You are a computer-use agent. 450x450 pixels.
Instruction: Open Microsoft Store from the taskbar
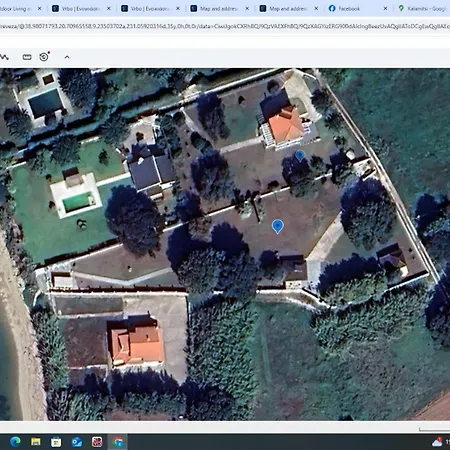pyautogui.click(x=56, y=442)
